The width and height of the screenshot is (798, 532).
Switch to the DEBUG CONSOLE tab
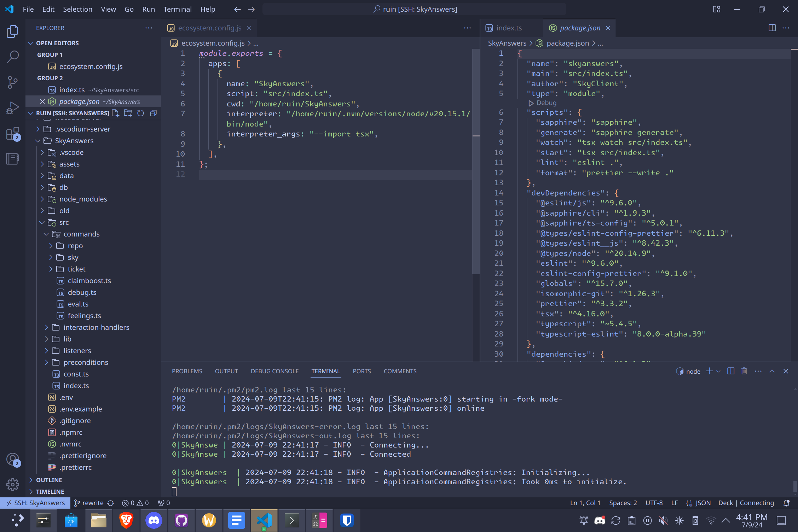274,371
